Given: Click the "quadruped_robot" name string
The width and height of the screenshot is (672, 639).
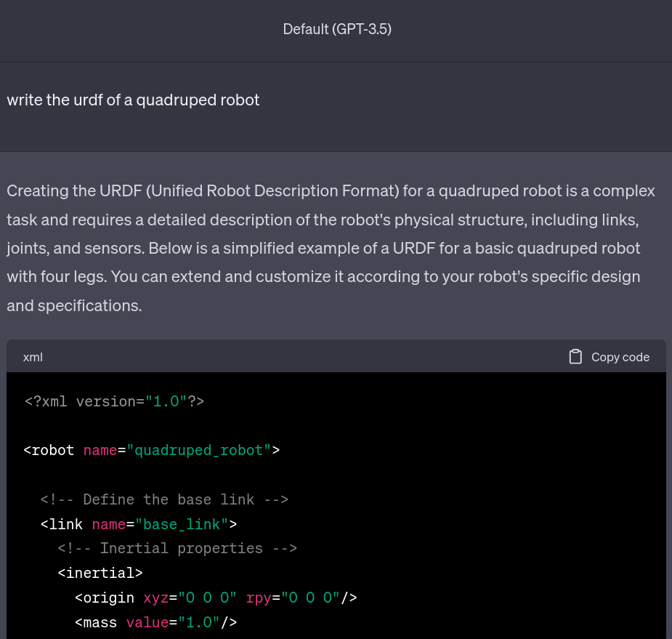Looking at the screenshot, I should pyautogui.click(x=198, y=450).
